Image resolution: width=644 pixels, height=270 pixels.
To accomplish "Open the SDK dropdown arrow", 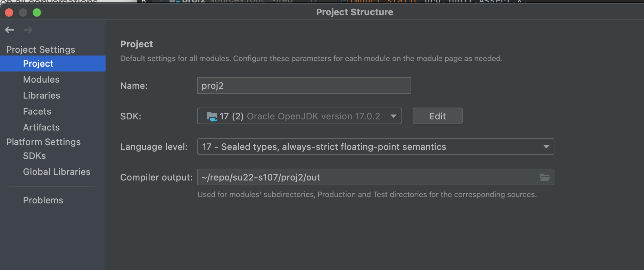I will (x=393, y=116).
